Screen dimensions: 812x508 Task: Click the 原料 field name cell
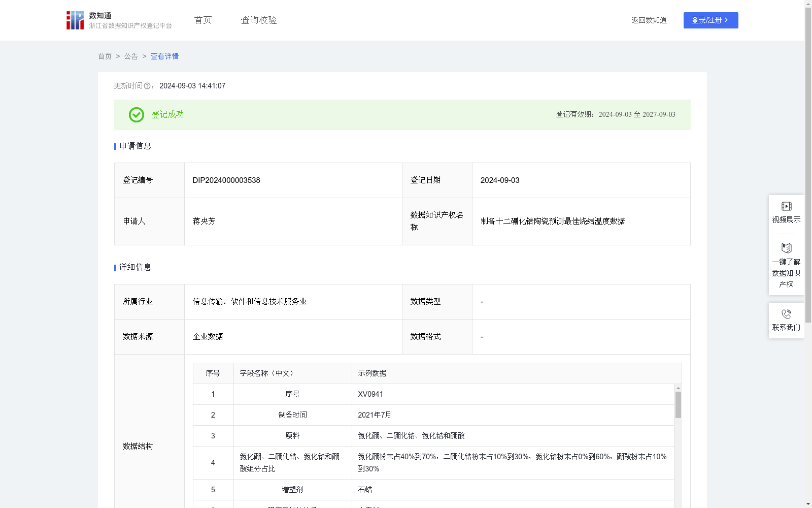coord(293,436)
